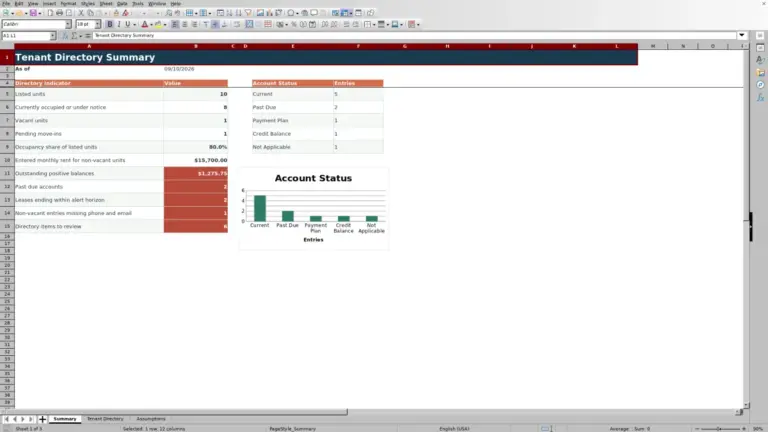Click the Font color red A swatch
This screenshot has height=432, width=768.
pyautogui.click(x=144, y=24)
